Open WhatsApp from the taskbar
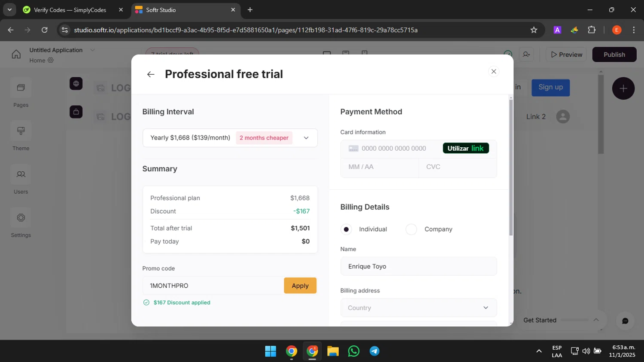This screenshot has height=362, width=644. tap(354, 351)
